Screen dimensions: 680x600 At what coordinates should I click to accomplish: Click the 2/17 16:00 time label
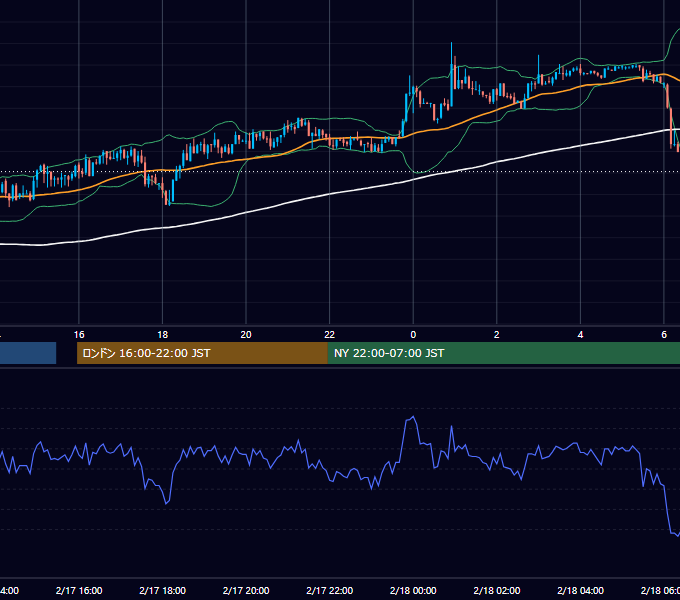click(79, 590)
